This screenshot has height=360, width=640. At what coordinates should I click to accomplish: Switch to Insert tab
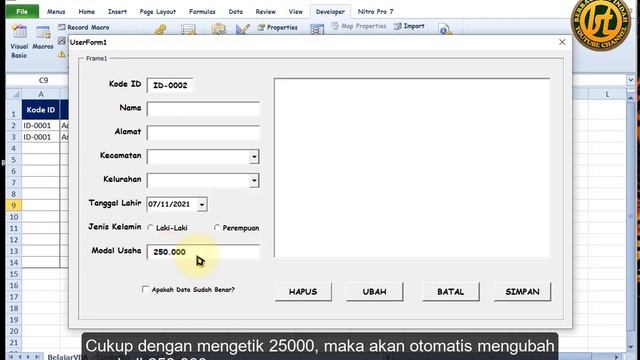[x=117, y=11]
